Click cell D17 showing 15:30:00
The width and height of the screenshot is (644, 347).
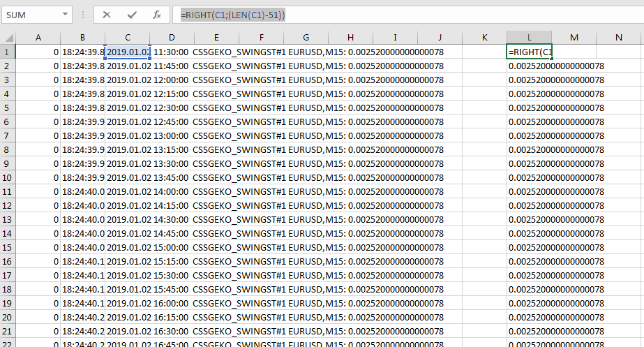172,276
